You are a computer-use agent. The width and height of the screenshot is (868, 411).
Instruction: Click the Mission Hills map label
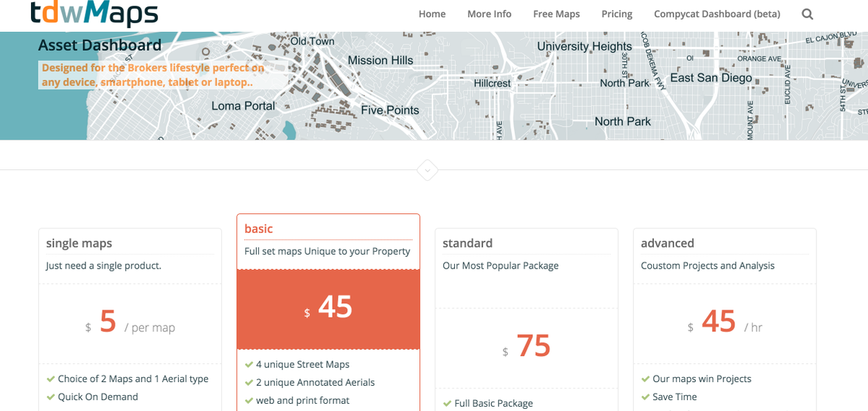point(380,61)
